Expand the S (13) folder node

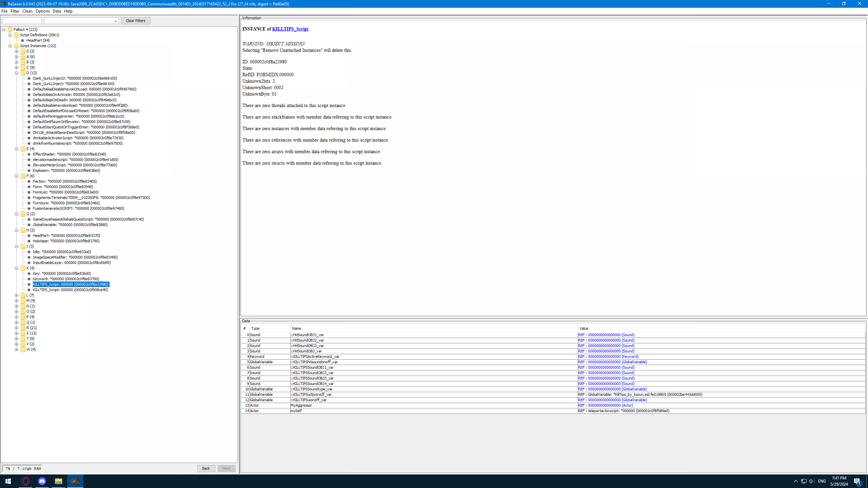click(17, 333)
